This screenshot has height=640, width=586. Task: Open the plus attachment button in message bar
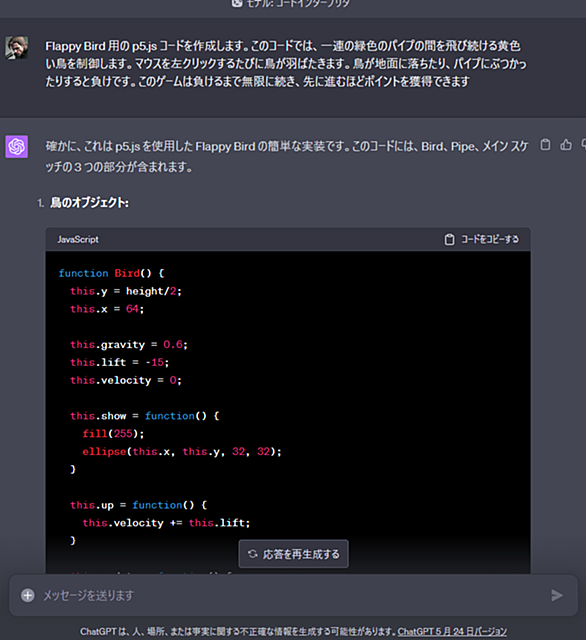28,595
